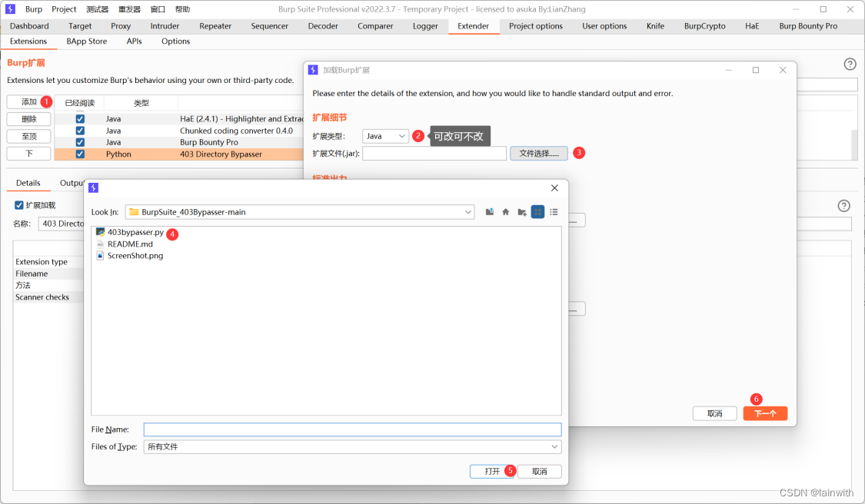Open the HaE tab
Screen dimensions: 865x504
(751, 26)
